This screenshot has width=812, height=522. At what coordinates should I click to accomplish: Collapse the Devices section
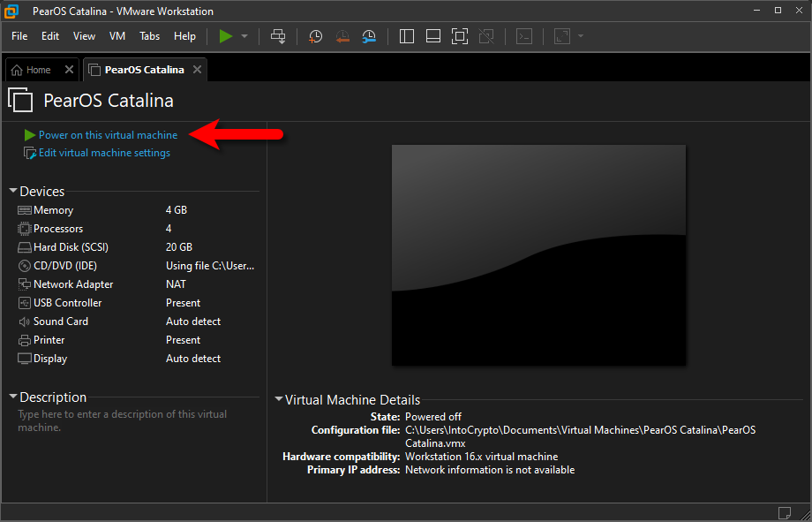(x=13, y=191)
